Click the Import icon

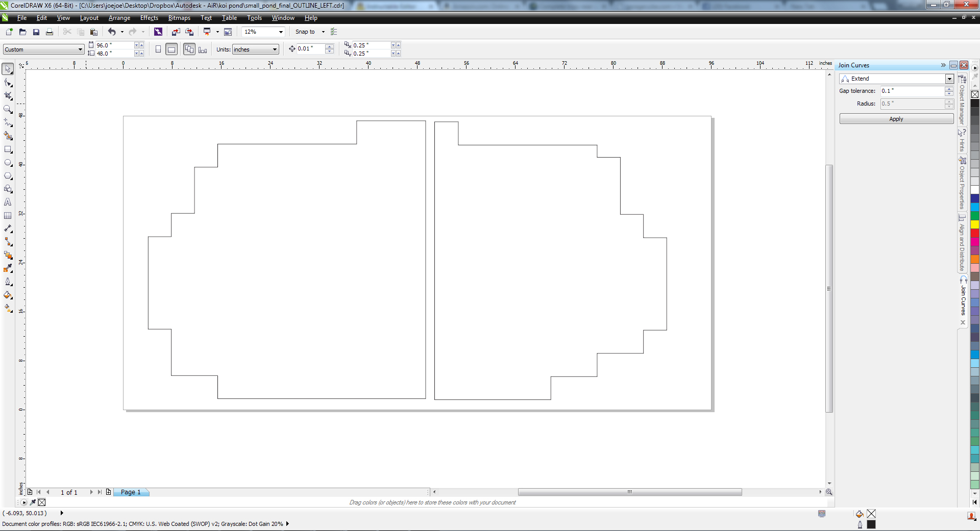[x=176, y=32]
